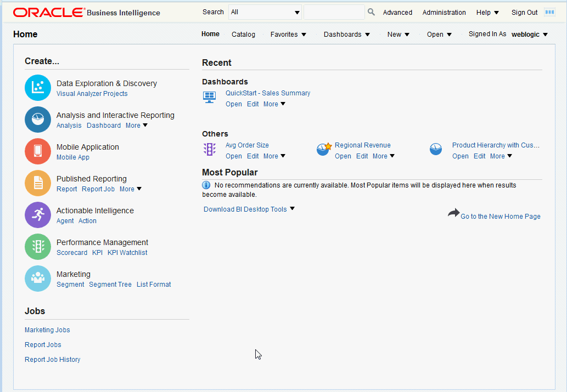Click the QuickStart dashboard monitor icon
Screen dimensions: 567x392
click(x=209, y=97)
